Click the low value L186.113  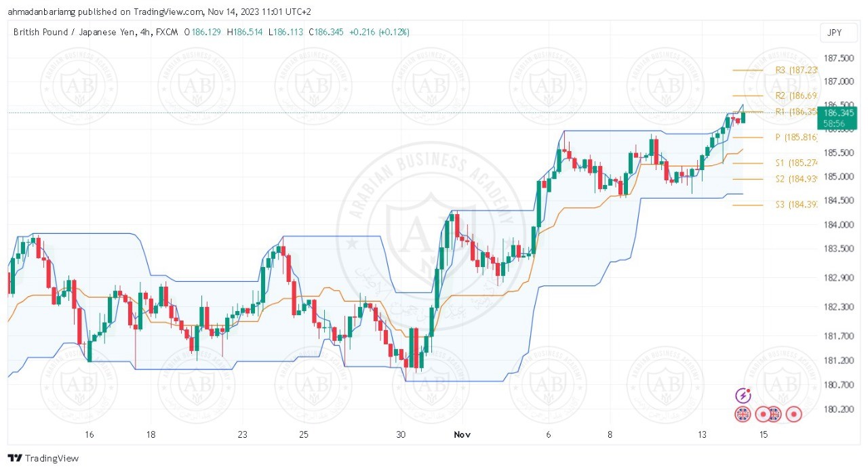286,32
